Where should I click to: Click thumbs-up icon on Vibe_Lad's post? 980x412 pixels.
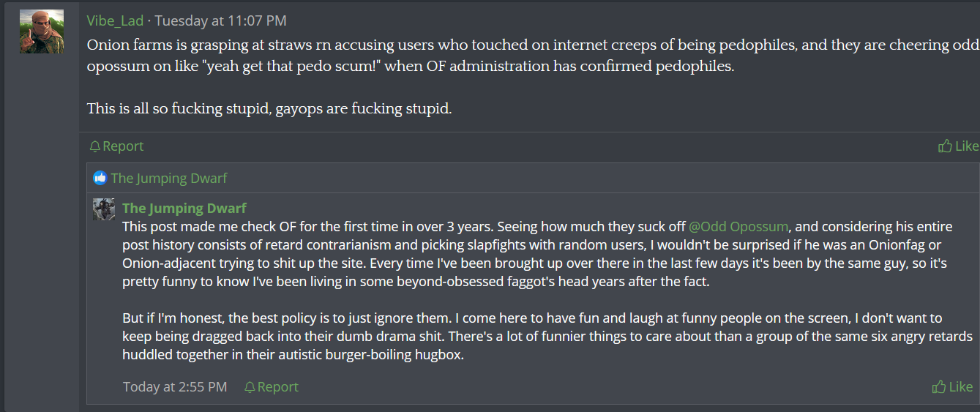coord(945,146)
